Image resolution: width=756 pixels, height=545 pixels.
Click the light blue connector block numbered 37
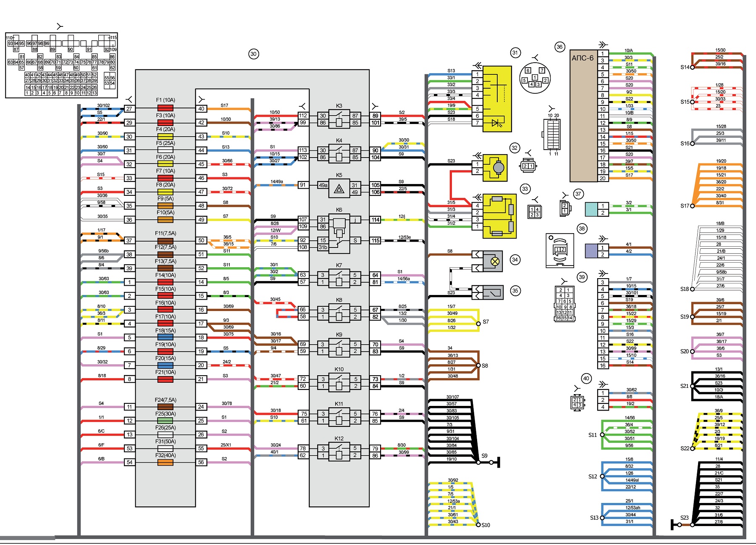pyautogui.click(x=591, y=209)
